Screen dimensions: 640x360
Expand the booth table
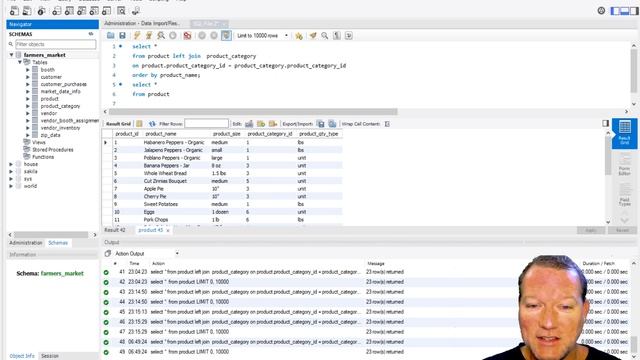(28, 70)
